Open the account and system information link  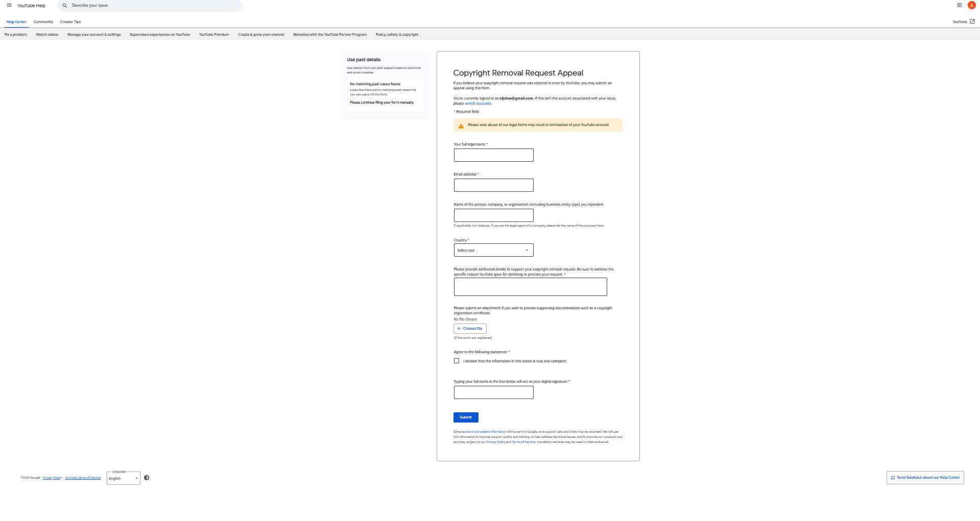pyautogui.click(x=484, y=432)
